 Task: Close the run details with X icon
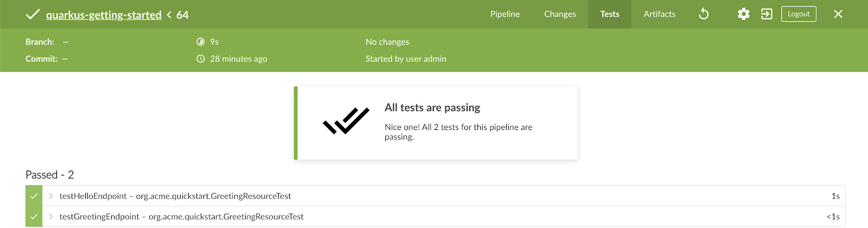838,14
